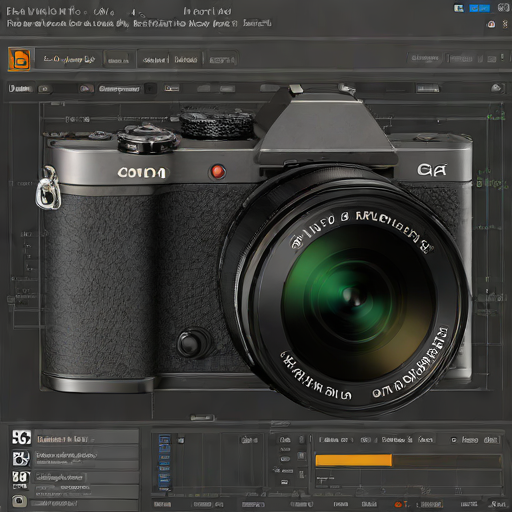This screenshot has width=512, height=512.
Task: Click the blue button in the title bar
Action: (479, 8)
